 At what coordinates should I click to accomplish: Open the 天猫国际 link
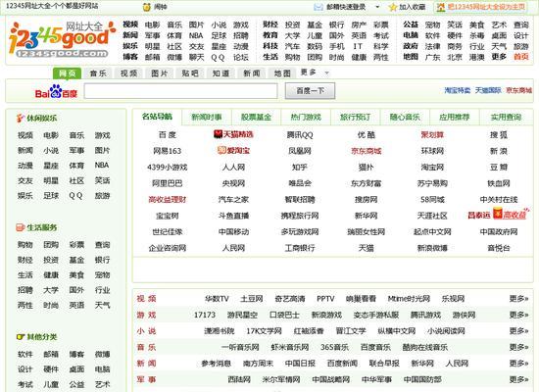pos(488,90)
